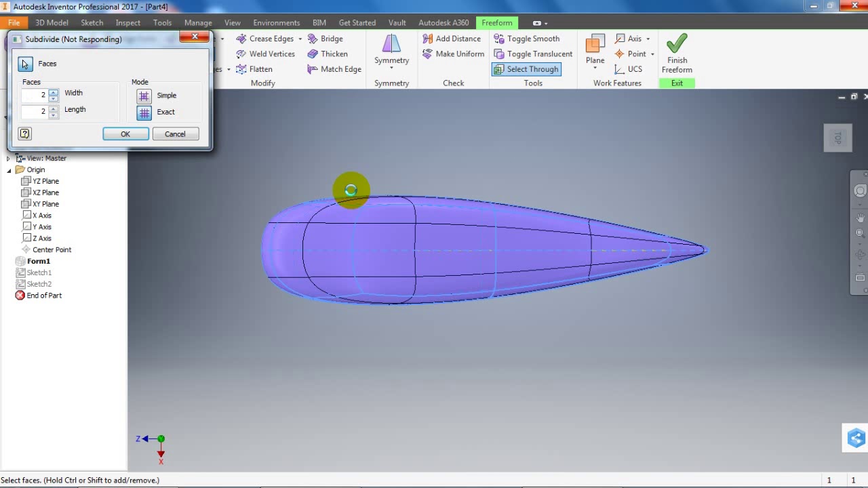Open the Symmetry tool
Screen dimensions: 868x488
point(391,52)
